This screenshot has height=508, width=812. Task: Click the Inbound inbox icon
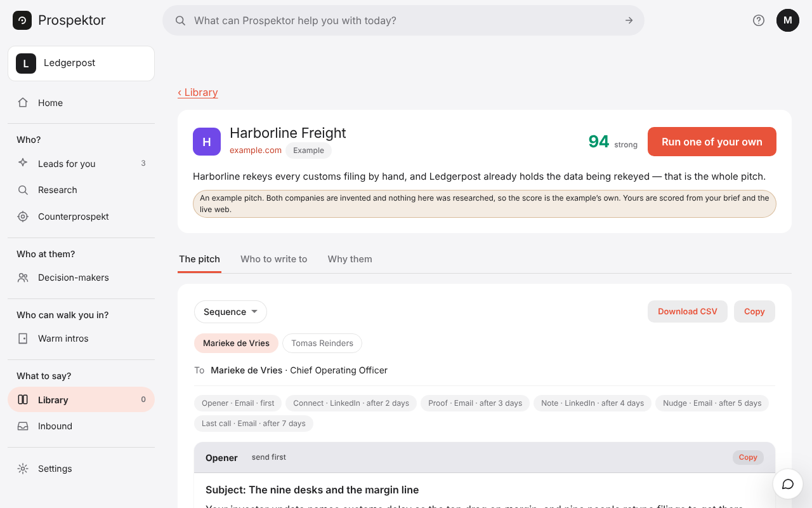pyautogui.click(x=23, y=426)
